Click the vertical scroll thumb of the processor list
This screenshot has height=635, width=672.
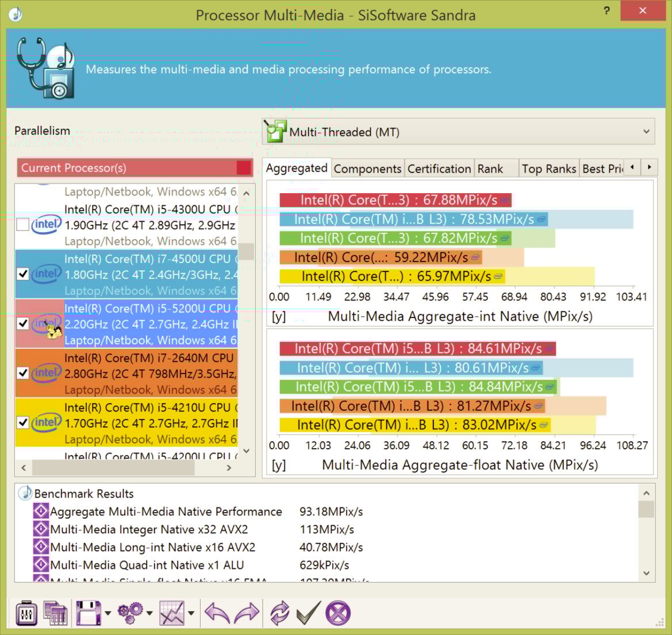(246, 252)
